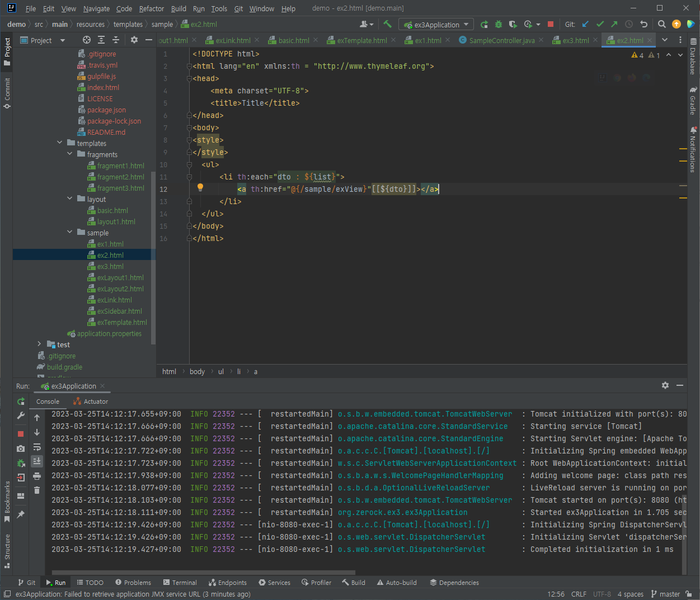Screen dimensions: 700x600
Task: Open the Dependencies tool window
Action: [x=454, y=582]
